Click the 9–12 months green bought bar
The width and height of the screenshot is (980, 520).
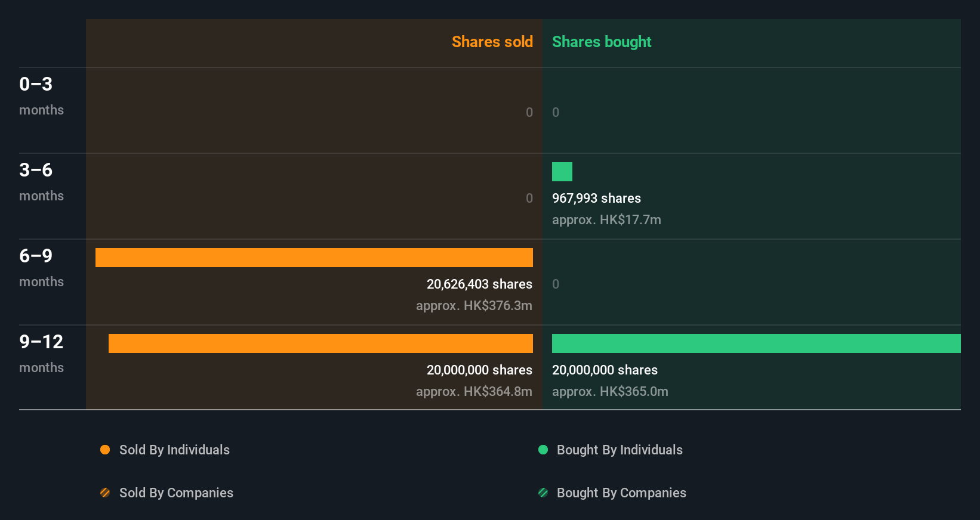pyautogui.click(x=756, y=343)
